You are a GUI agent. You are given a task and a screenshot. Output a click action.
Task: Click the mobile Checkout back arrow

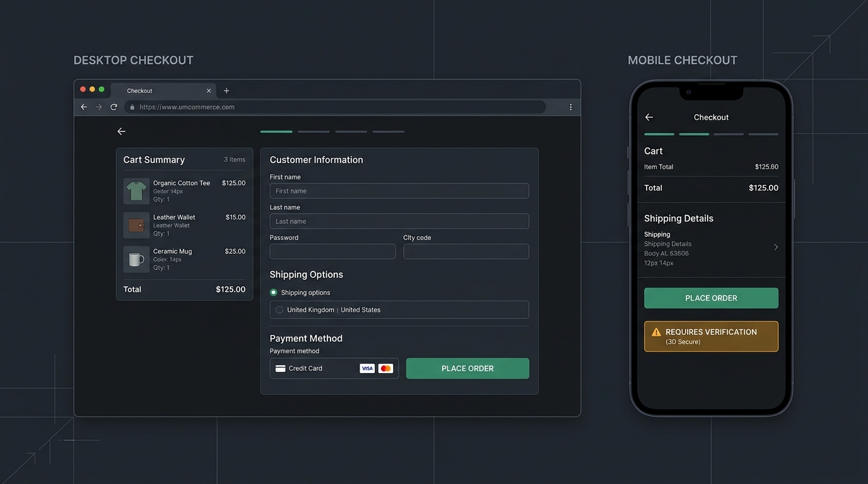pos(649,117)
